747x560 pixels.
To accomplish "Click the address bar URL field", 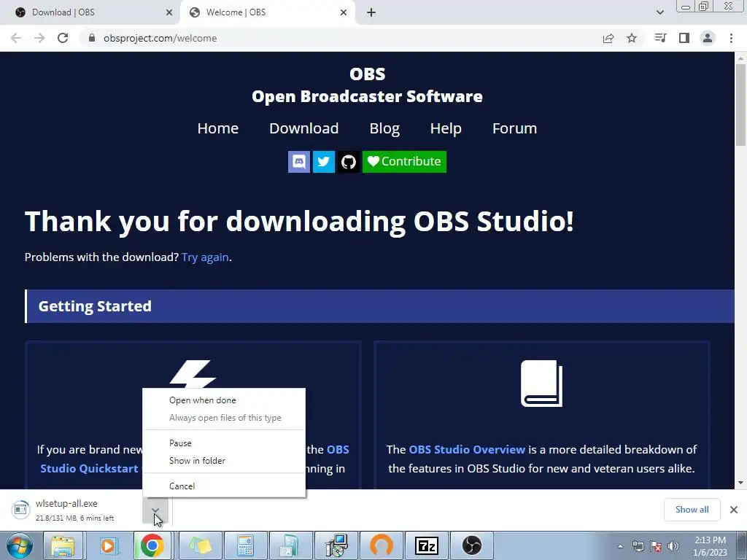I will click(343, 38).
